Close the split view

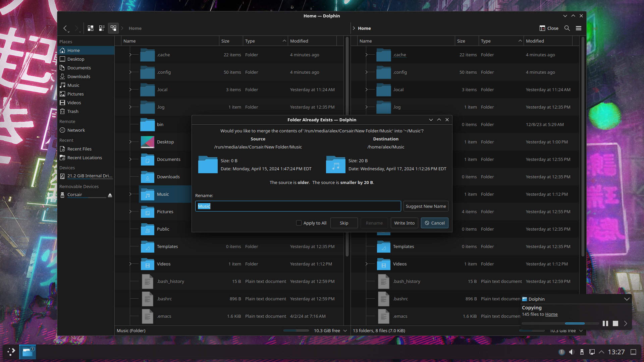pos(549,28)
